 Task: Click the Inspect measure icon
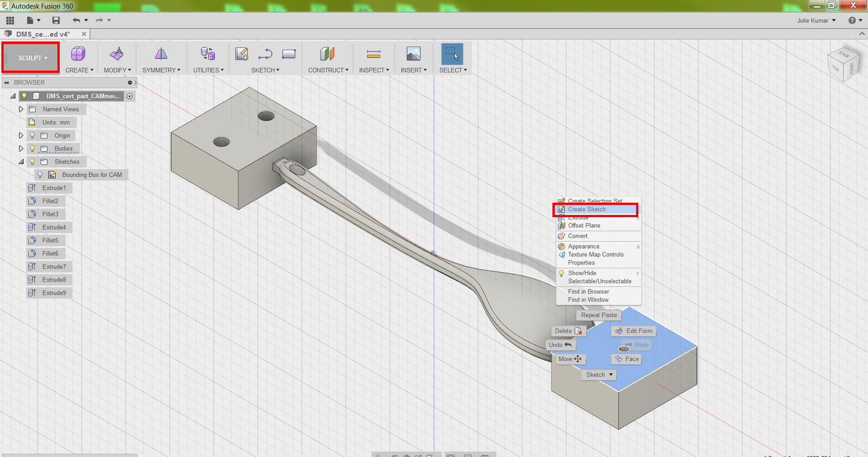373,54
